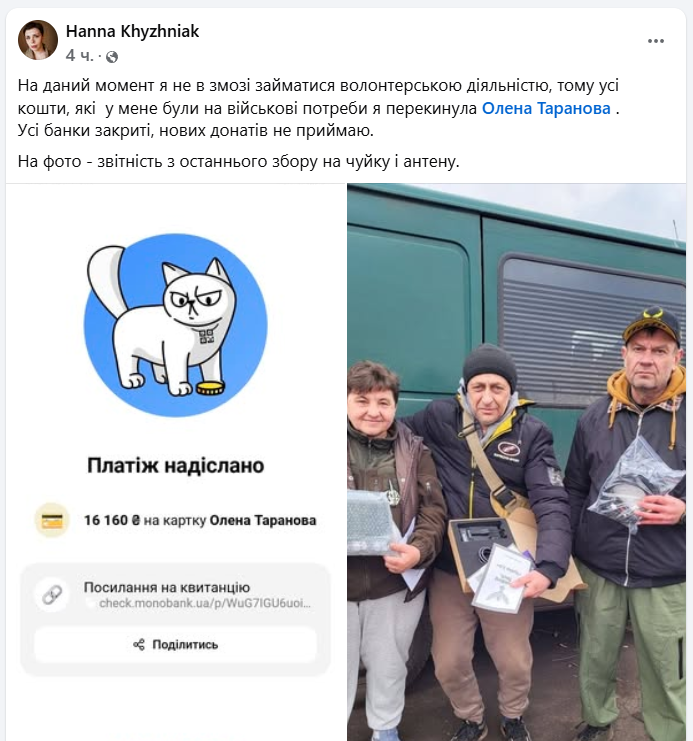This screenshot has width=693, height=741.
Task: Click the post text about closed banks
Action: (x=196, y=130)
